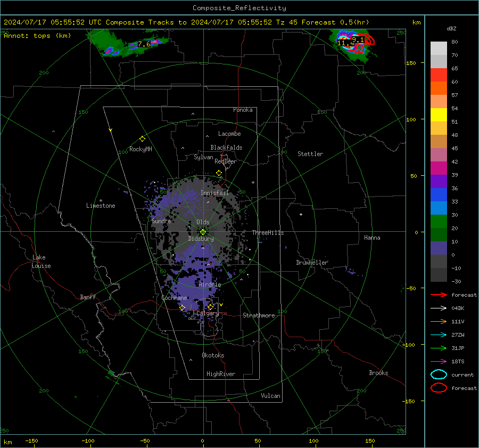The image size is (479, 448).
Task: Click the Banff town label
Action: tap(88, 297)
